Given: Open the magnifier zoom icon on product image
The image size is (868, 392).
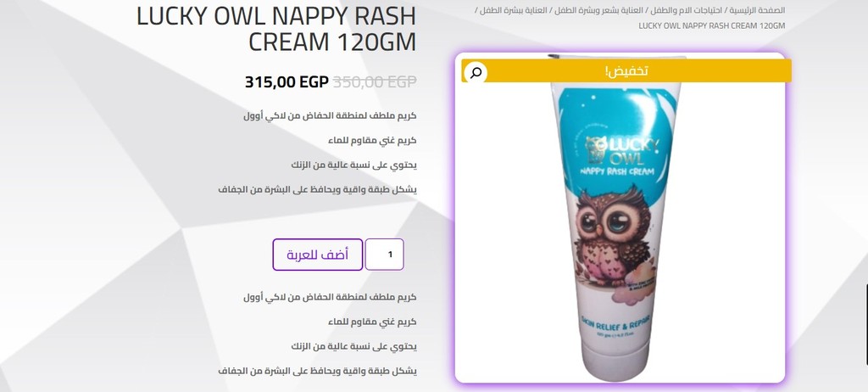Looking at the screenshot, I should pyautogui.click(x=476, y=72).
